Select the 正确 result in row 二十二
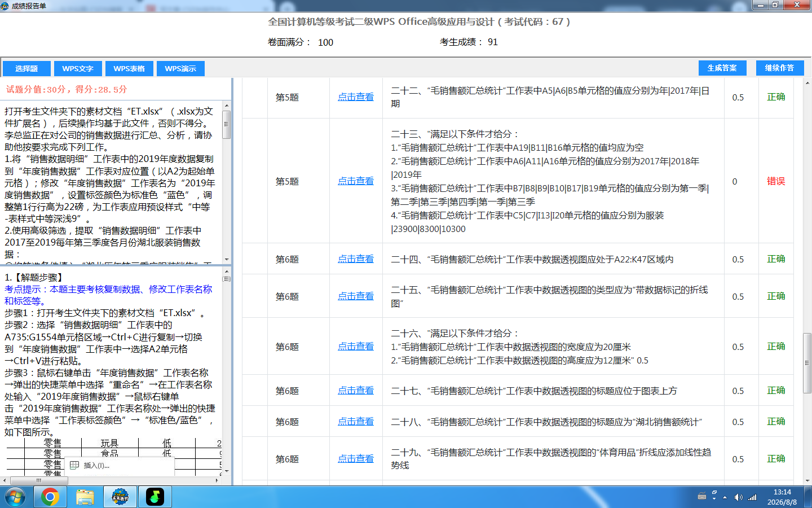The height and width of the screenshot is (508, 812). [x=776, y=97]
